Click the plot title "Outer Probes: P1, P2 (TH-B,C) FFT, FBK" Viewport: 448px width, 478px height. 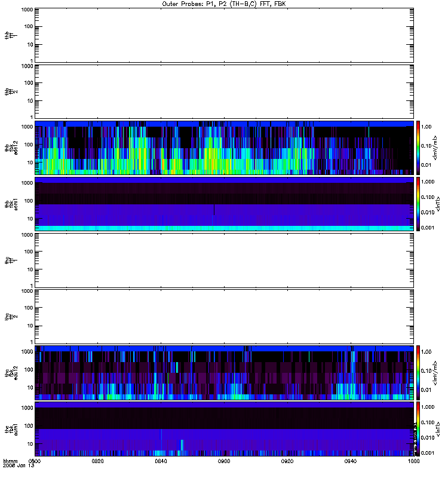224,4
